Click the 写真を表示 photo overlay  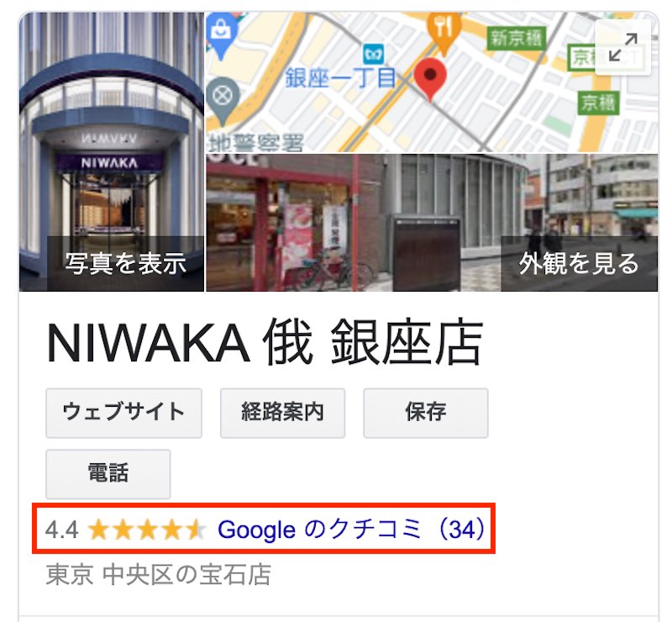125,263
